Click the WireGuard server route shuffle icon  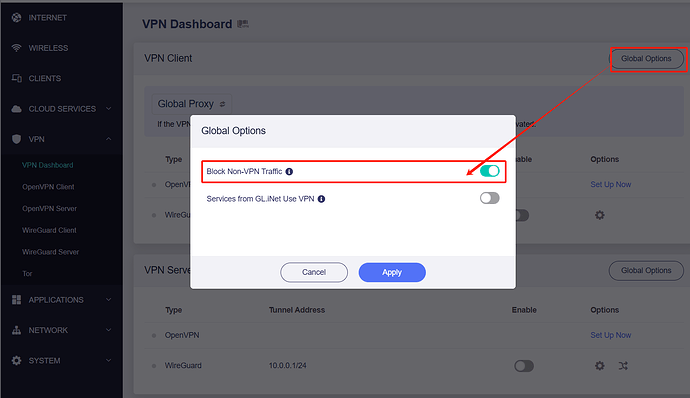tap(623, 365)
